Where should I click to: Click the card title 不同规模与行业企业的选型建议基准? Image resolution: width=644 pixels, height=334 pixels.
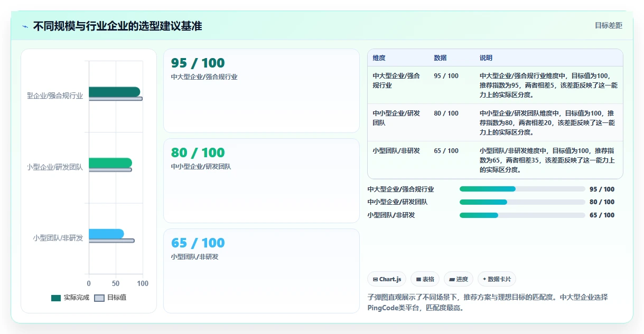click(117, 26)
